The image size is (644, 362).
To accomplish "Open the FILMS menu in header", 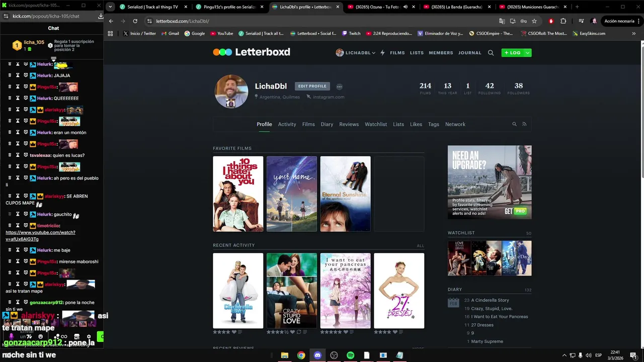I will [x=397, y=53].
